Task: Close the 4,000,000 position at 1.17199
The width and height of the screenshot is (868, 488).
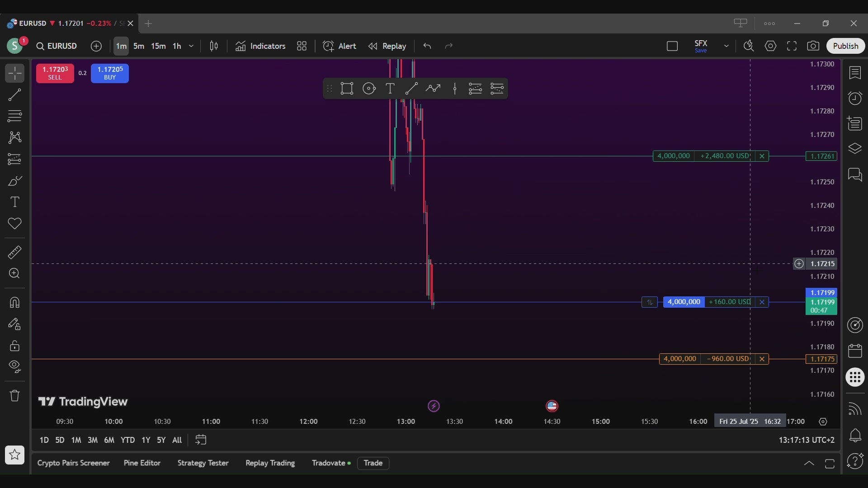Action: [762, 302]
